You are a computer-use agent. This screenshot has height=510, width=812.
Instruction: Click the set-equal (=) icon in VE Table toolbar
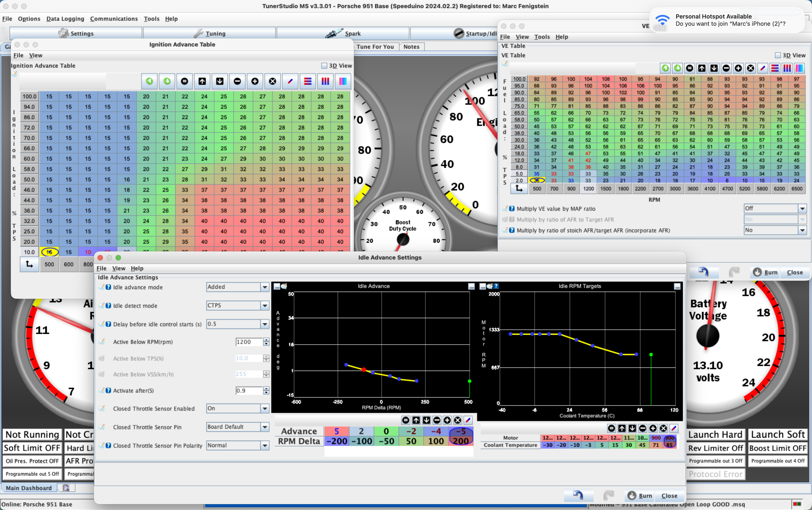tap(690, 68)
